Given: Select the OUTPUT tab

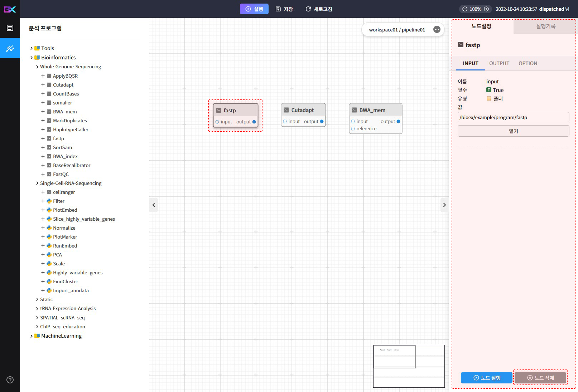Looking at the screenshot, I should click(x=499, y=63).
